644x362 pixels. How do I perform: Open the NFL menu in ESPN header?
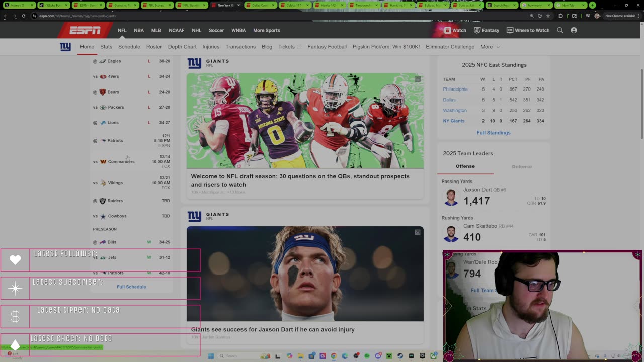pyautogui.click(x=122, y=30)
